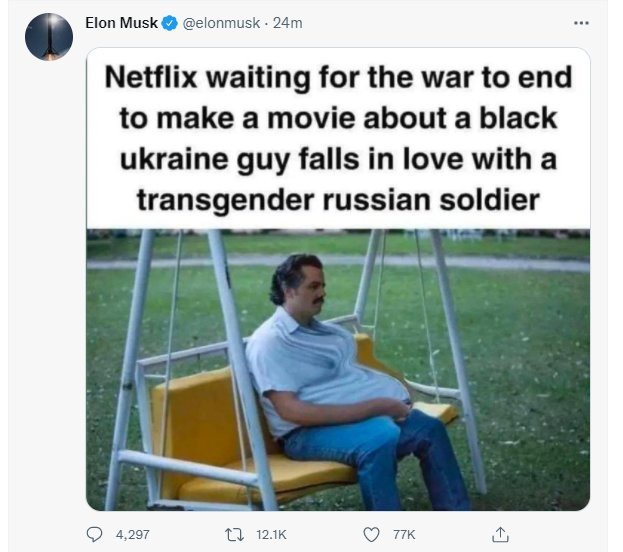
Task: Click the reply speech bubble icon
Action: 95,534
